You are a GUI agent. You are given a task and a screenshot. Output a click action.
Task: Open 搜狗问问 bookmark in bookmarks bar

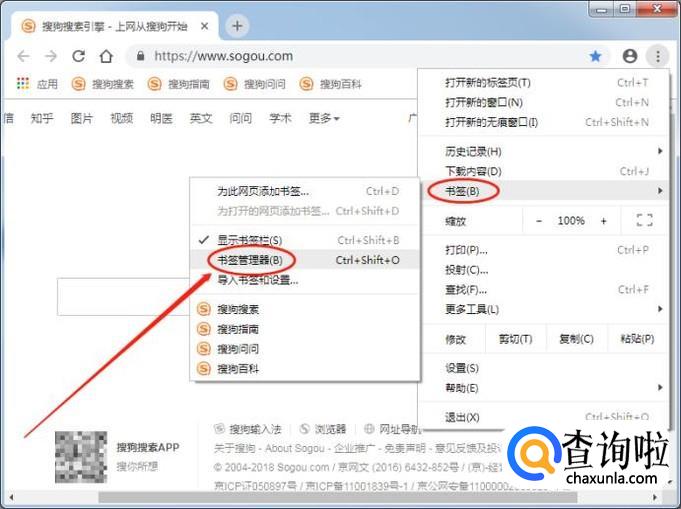click(x=255, y=84)
